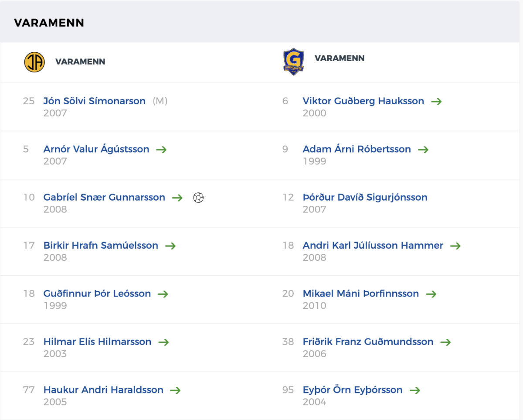
Task: Open Gabríel Snær Gunnarsson player page
Action: (104, 198)
